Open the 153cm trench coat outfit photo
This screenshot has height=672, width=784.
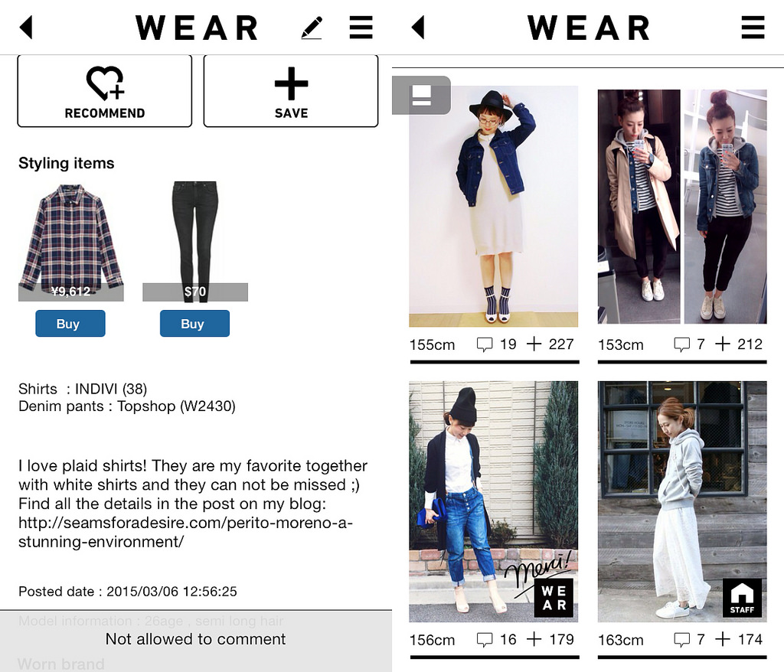coord(682,206)
